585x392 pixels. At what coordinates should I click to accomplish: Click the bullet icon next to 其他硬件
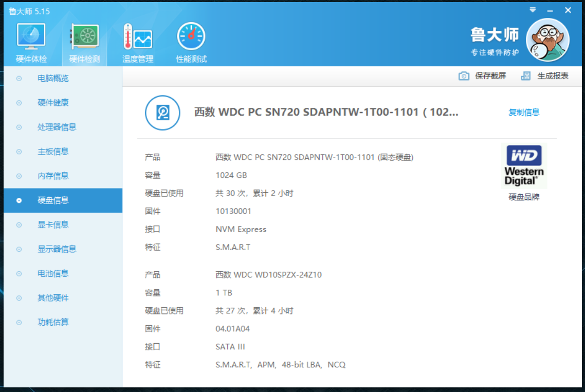[x=19, y=298]
